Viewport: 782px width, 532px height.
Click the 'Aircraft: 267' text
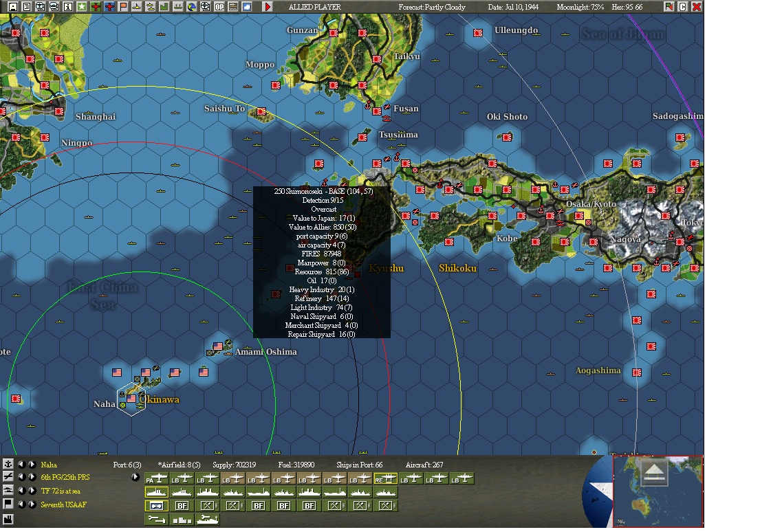(424, 465)
